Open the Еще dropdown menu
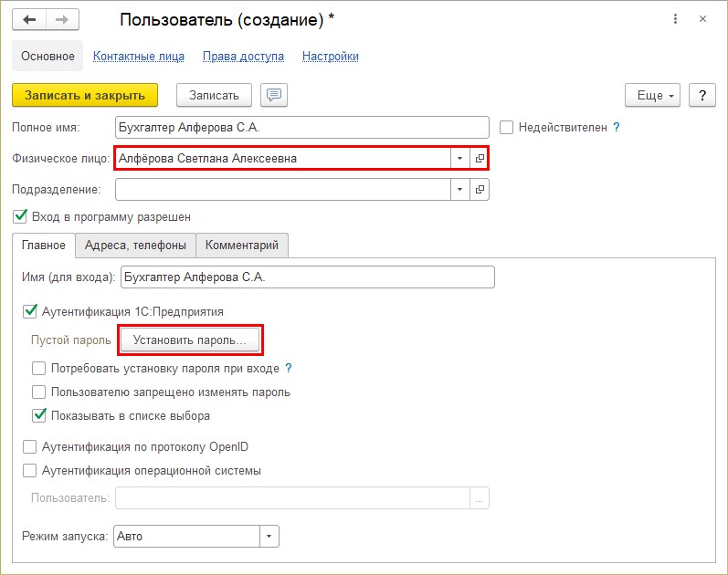728x575 pixels. click(x=652, y=95)
